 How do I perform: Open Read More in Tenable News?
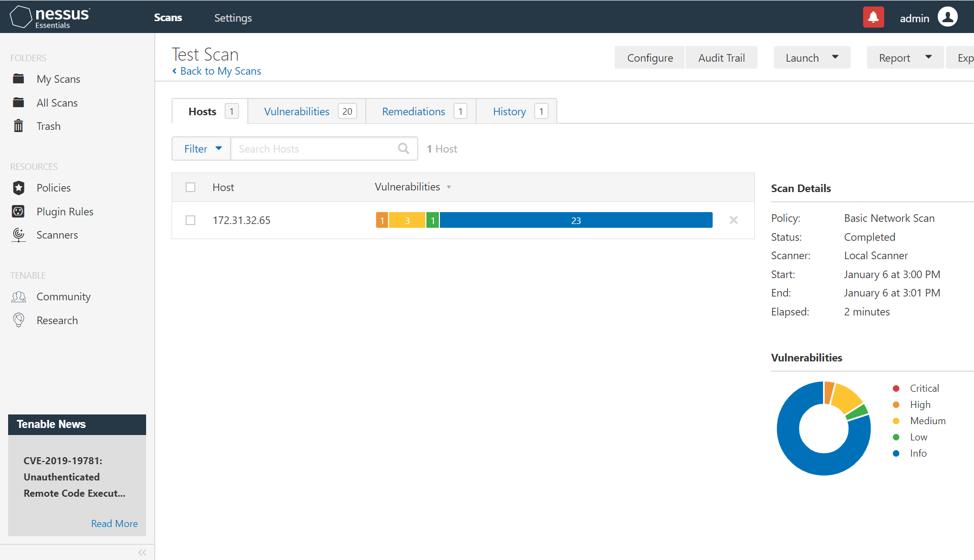click(114, 524)
